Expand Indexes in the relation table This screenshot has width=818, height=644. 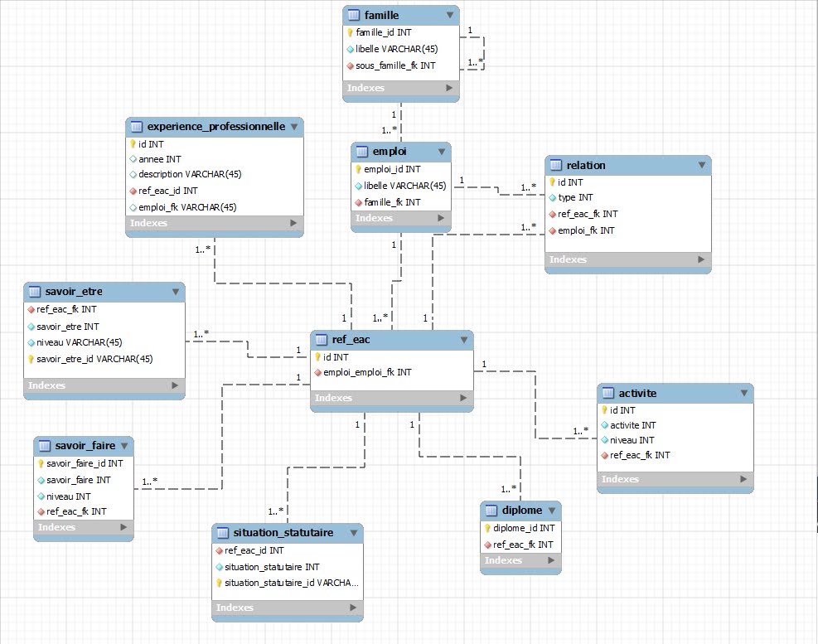tap(701, 259)
